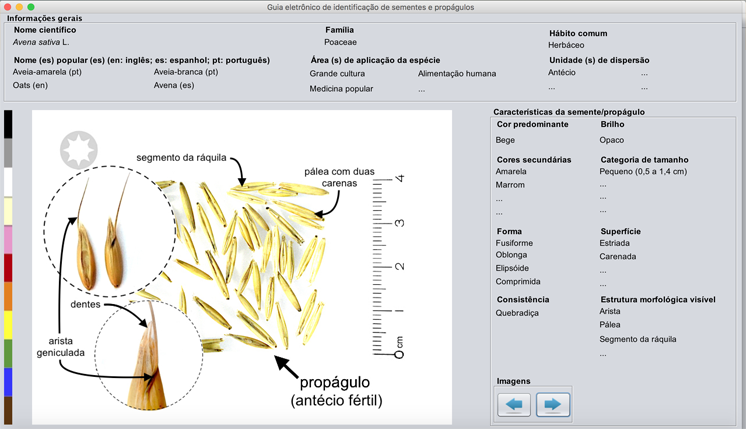Select the orange color swatch
Image resolution: width=746 pixels, height=429 pixels.
pos(8,296)
